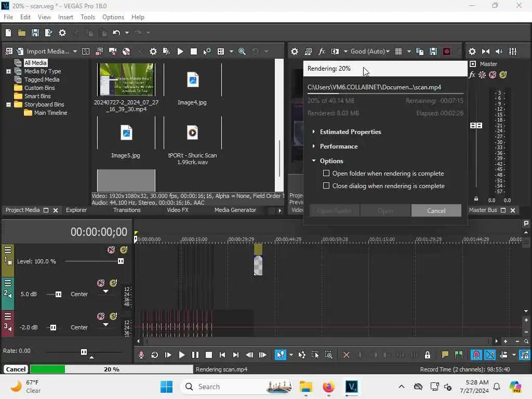Click the Undo arrow icon
Image resolution: width=532 pixels, height=399 pixels.
coord(116,33)
